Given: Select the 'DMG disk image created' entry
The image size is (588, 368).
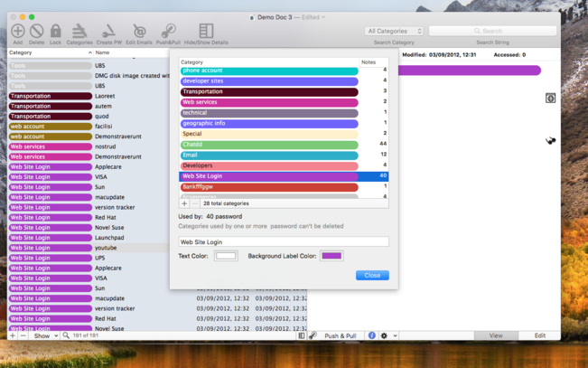Looking at the screenshot, I should [x=89, y=75].
